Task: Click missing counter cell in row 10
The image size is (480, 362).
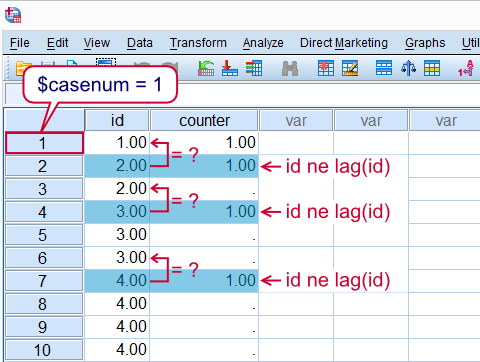Action: [x=204, y=350]
